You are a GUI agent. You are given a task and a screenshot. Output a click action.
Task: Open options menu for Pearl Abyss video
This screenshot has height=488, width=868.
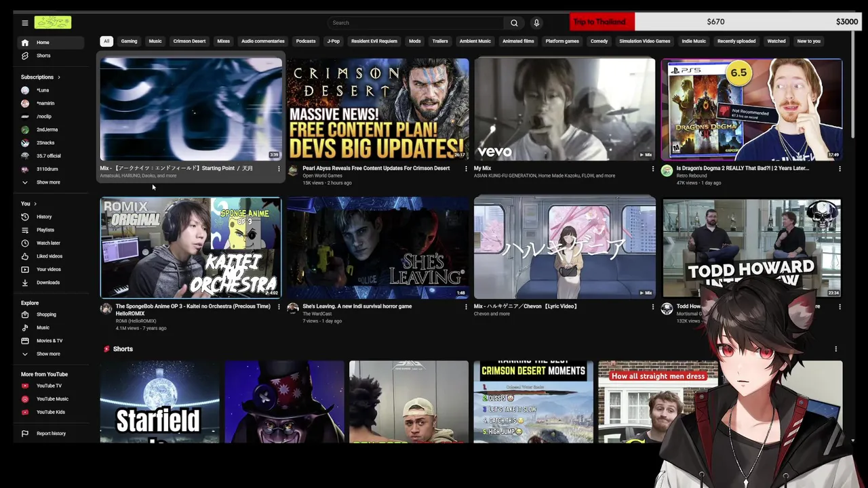466,169
